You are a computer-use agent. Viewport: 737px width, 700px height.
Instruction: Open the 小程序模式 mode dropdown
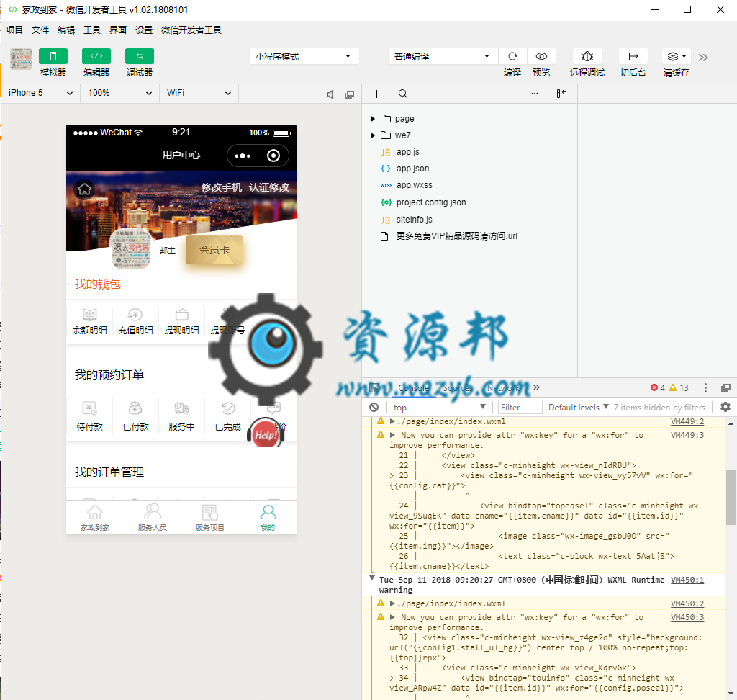tap(304, 56)
